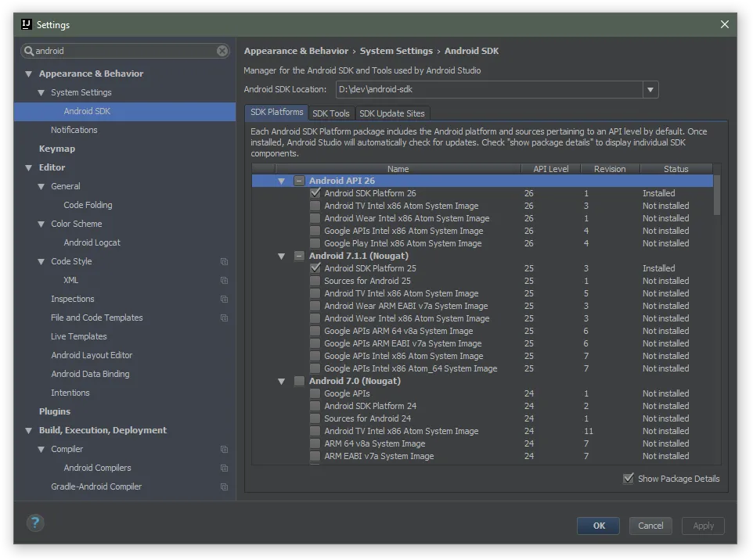Click the Cancel button
This screenshot has width=753, height=560.
coord(650,526)
